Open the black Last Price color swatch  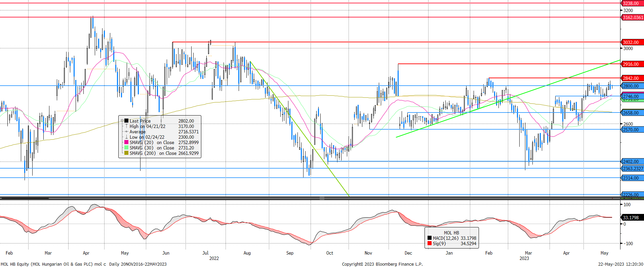tap(126, 121)
